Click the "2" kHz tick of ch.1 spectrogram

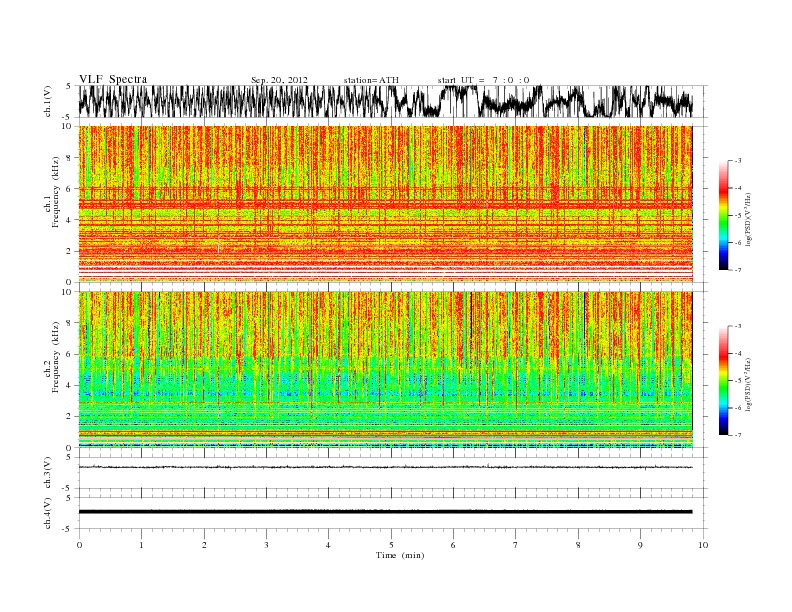[69, 251]
